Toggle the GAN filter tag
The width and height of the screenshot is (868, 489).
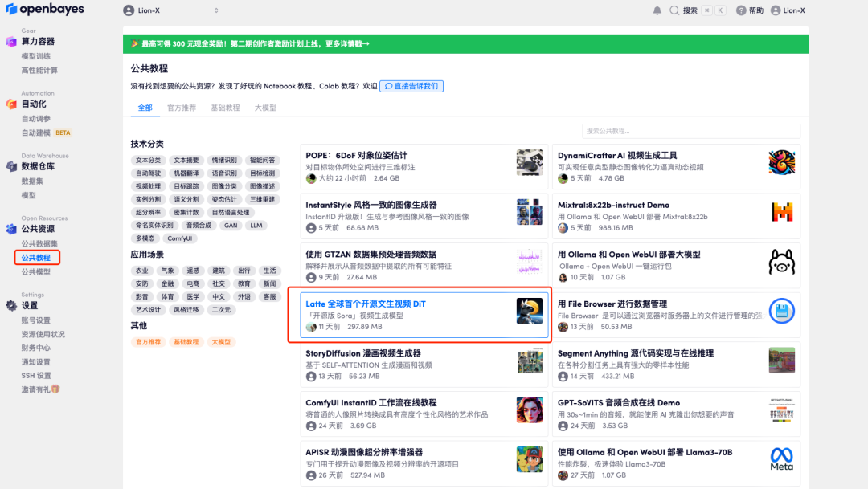[230, 226]
